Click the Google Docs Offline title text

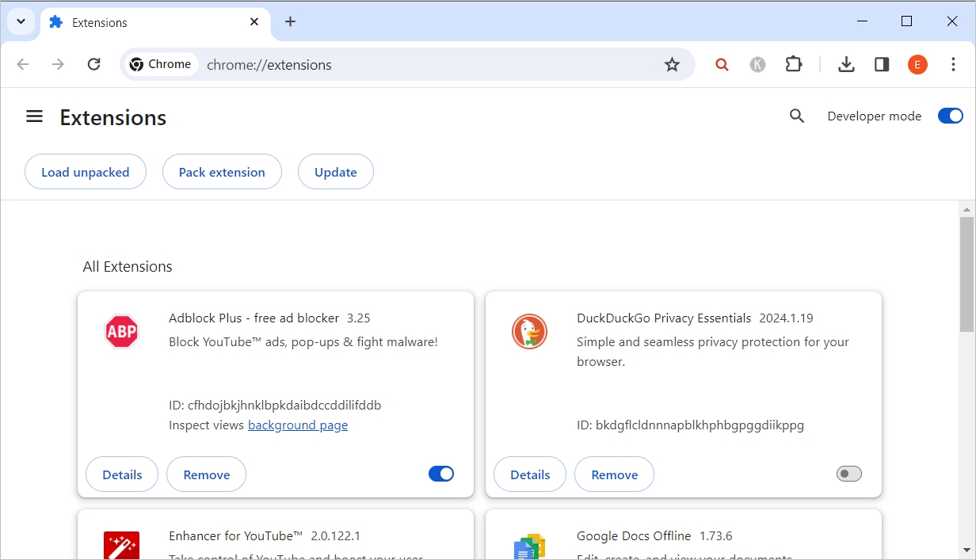634,536
